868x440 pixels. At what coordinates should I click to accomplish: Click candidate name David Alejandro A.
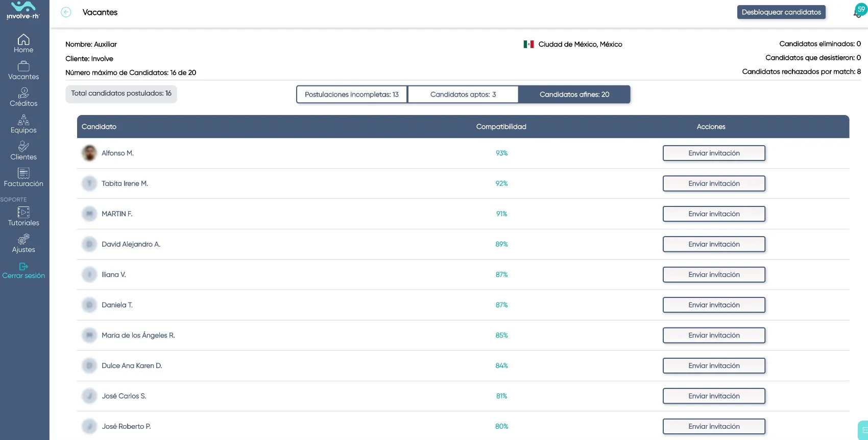tap(131, 244)
